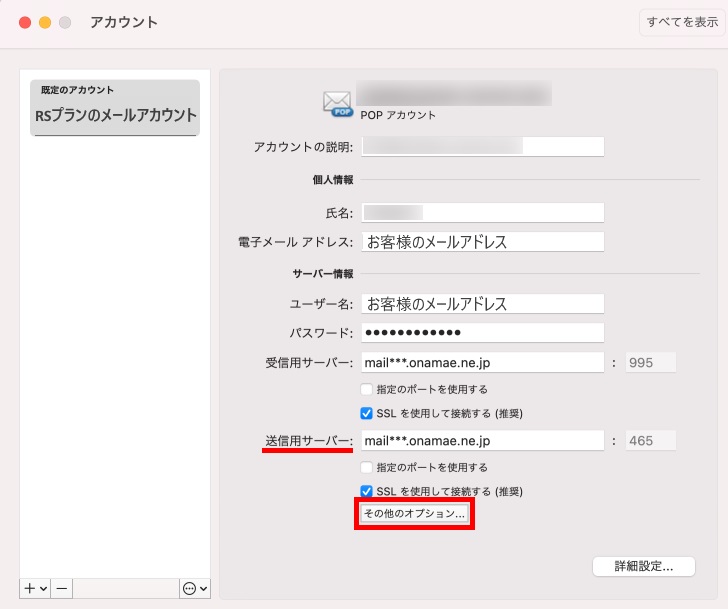Click the アカウントの説明 field
The height and width of the screenshot is (609, 728).
click(x=483, y=146)
